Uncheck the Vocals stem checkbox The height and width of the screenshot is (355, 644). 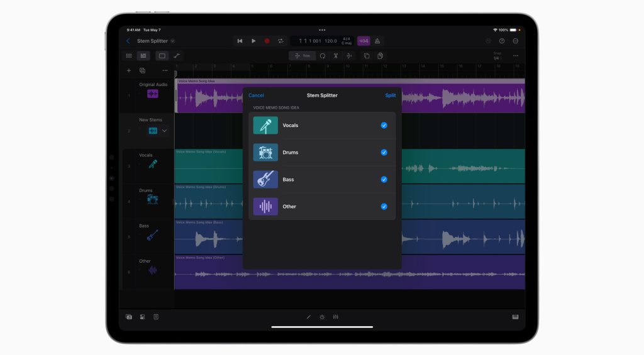click(384, 125)
